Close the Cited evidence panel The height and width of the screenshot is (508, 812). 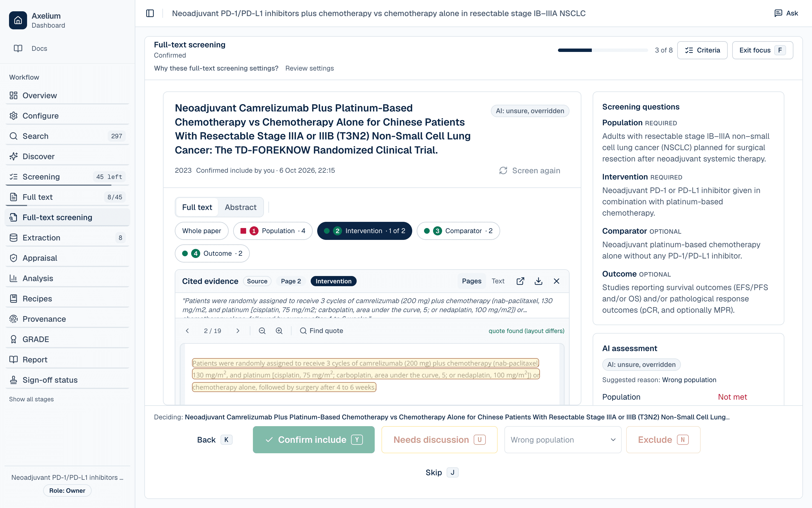pos(556,281)
